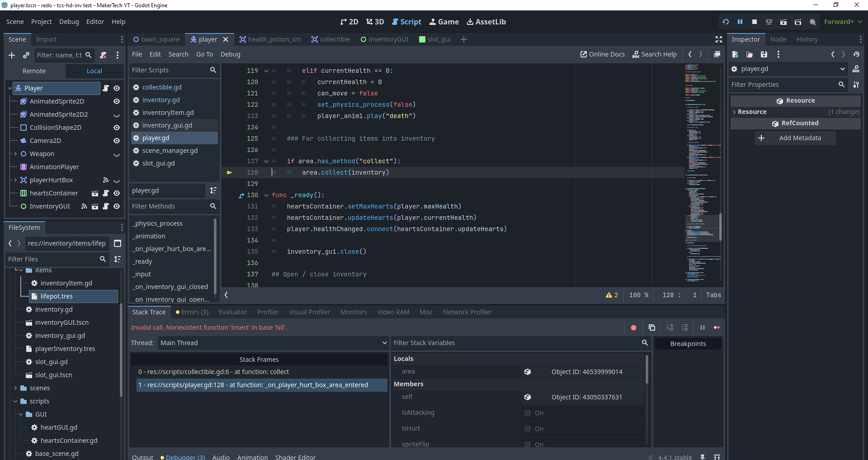Toggle visibility of CollisionShape2D node
The height and width of the screenshot is (460, 868).
[x=116, y=128]
